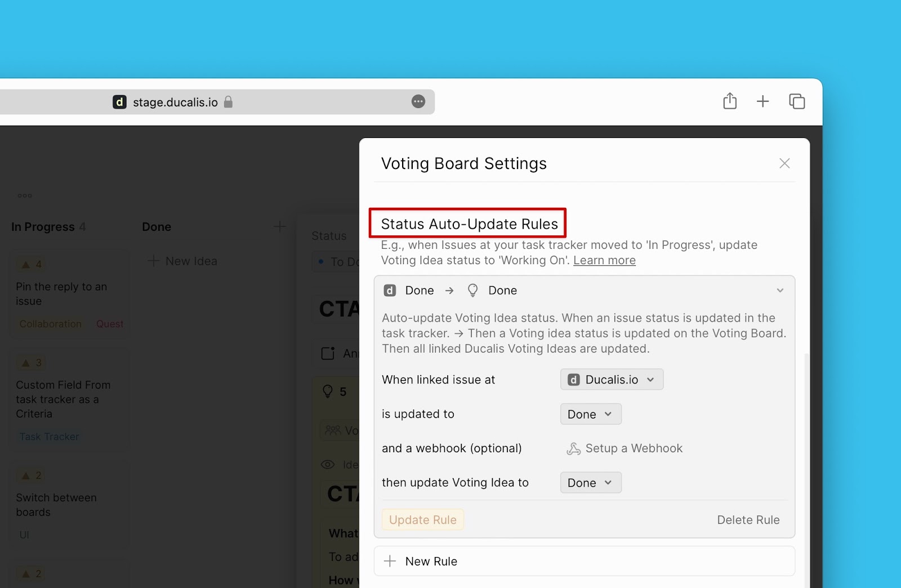Click the webhook icon

point(573,449)
